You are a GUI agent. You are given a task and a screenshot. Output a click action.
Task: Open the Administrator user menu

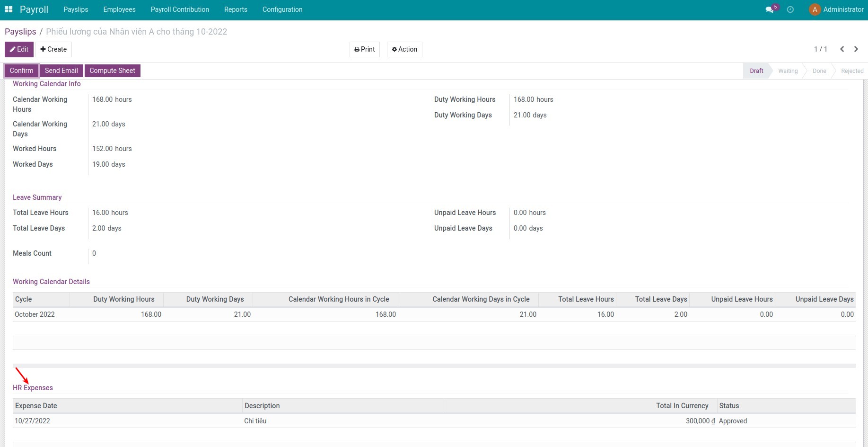pos(842,9)
